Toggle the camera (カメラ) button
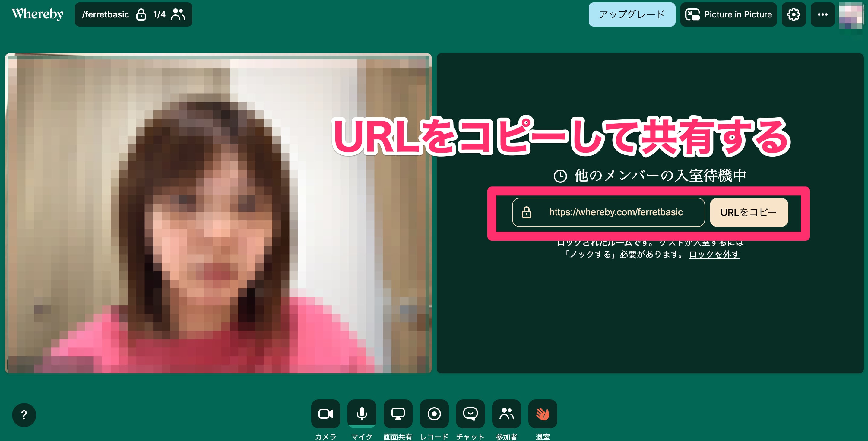 pos(325,414)
